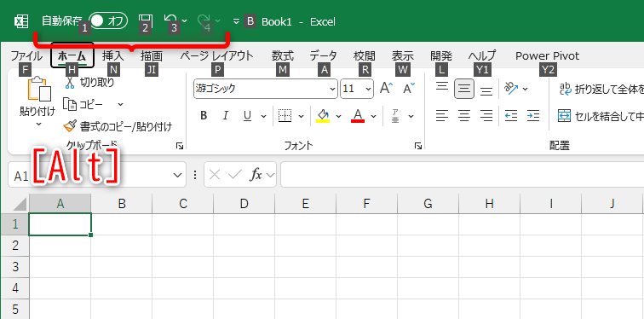Click セルを結合して中央揃え merge button
This screenshot has width=644, height=319.
click(600, 116)
